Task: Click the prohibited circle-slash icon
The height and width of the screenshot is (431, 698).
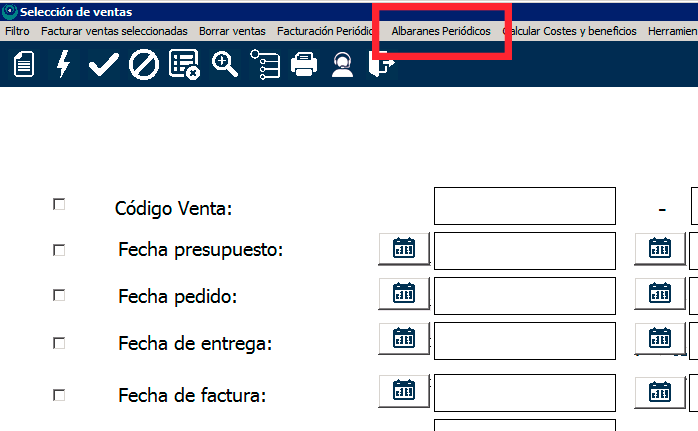Action: pos(144,66)
